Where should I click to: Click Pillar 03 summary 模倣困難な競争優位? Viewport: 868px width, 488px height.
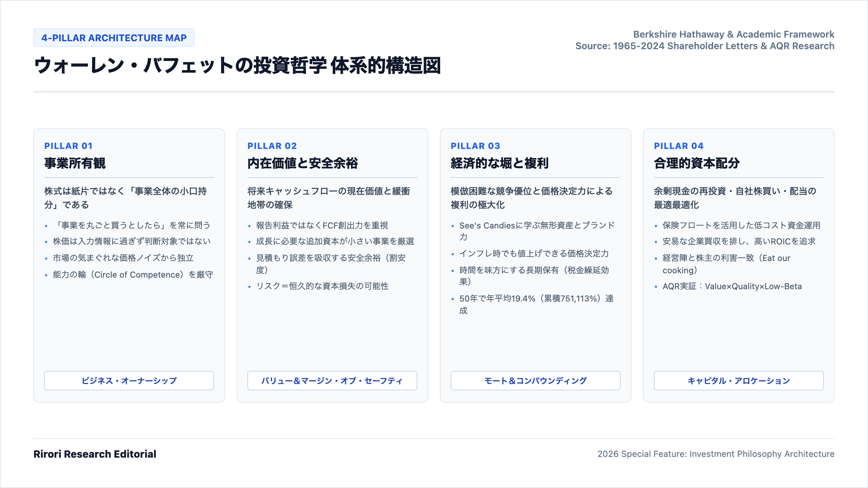coord(532,198)
